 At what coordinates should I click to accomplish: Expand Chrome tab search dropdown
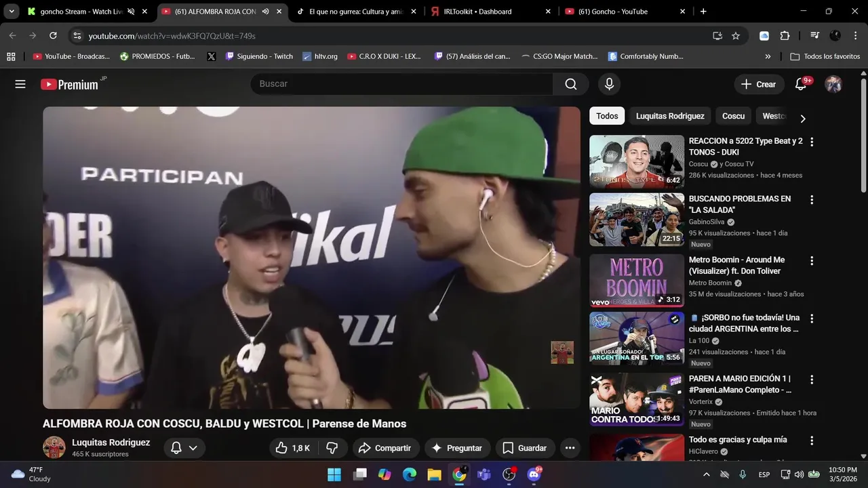pos(12,12)
